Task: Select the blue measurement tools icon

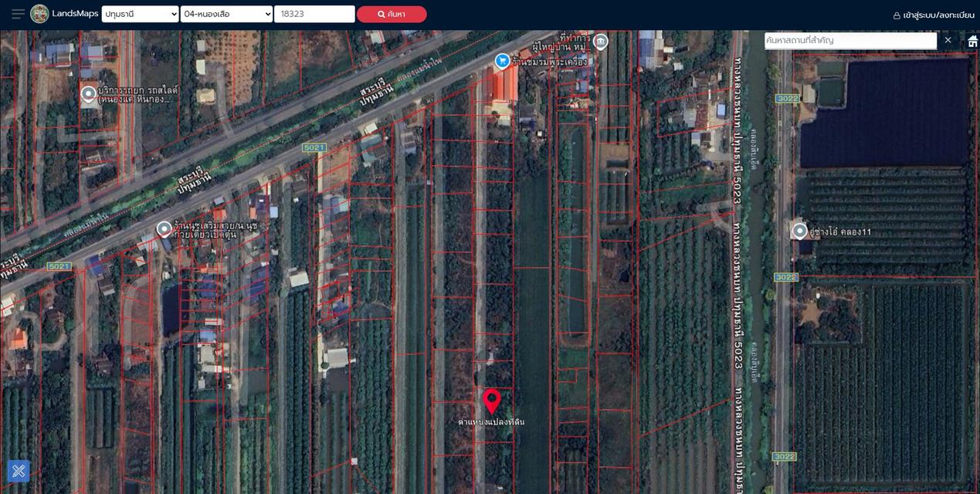Action: (x=18, y=471)
